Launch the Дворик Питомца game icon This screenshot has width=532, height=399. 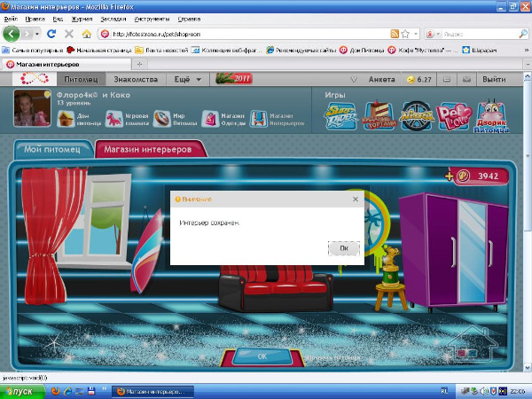490,114
